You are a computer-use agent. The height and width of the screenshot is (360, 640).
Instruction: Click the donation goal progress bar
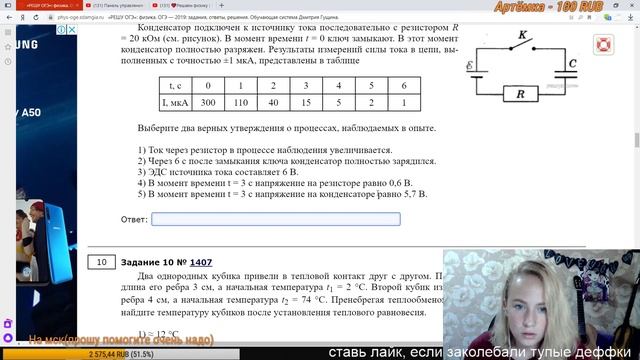pos(121,354)
